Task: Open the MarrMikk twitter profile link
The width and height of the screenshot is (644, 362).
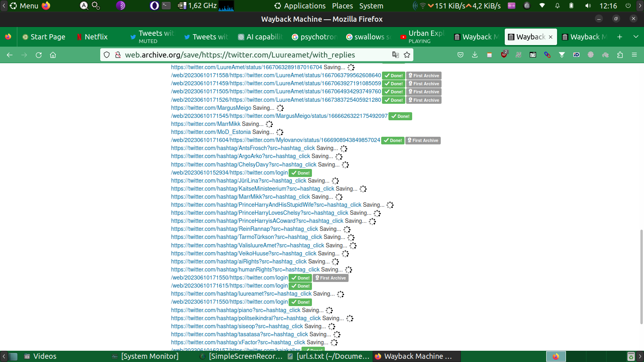Action: coord(206,124)
